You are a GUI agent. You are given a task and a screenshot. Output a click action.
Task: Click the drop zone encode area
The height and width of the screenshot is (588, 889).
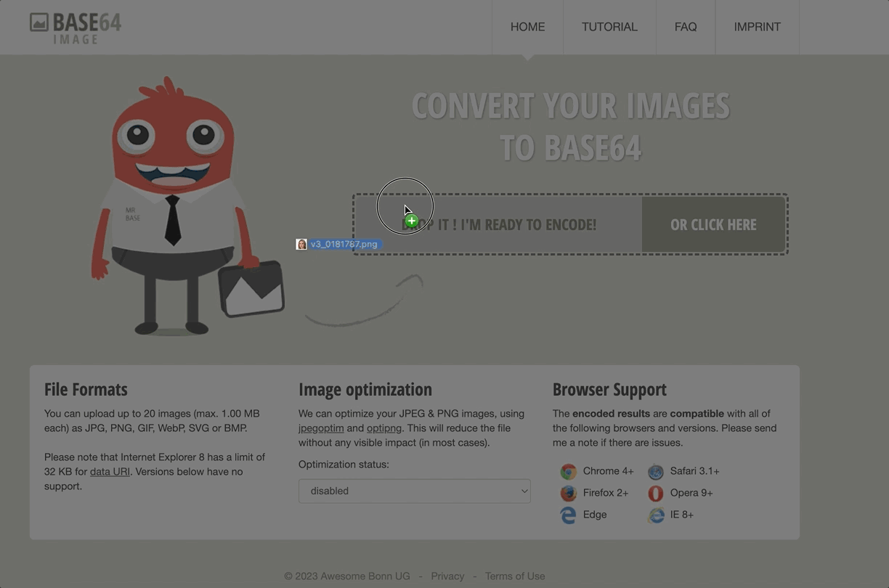[498, 224]
